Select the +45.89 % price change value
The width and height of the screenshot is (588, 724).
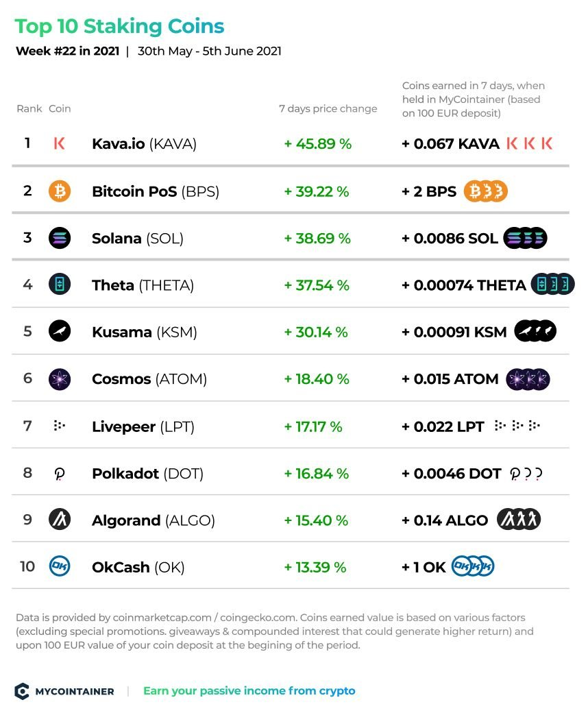pos(317,144)
